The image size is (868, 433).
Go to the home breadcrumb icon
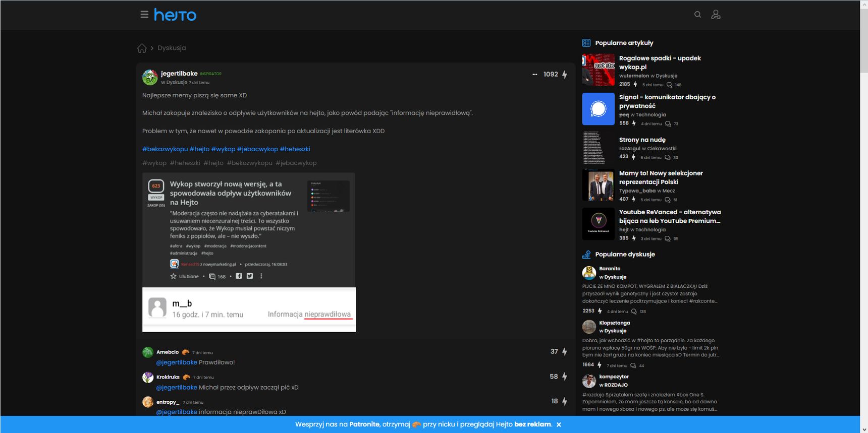[142, 48]
